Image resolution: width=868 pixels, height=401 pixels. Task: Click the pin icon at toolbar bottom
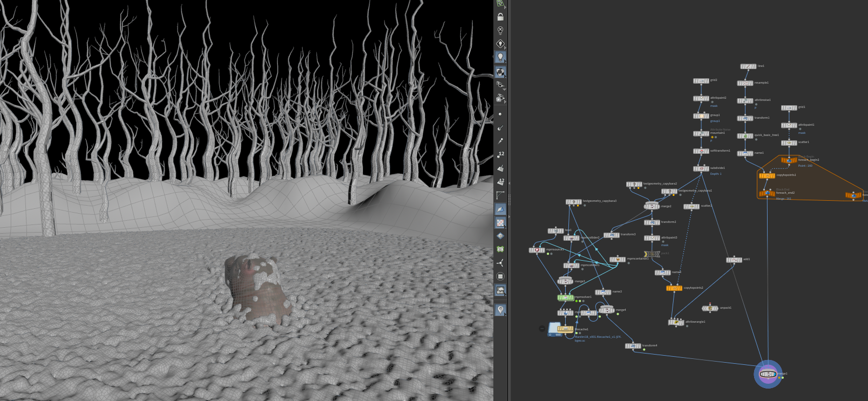click(x=500, y=310)
